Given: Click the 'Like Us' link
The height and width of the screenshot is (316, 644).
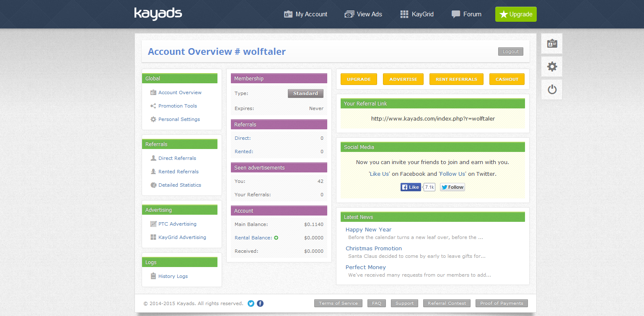Looking at the screenshot, I should 379,174.
